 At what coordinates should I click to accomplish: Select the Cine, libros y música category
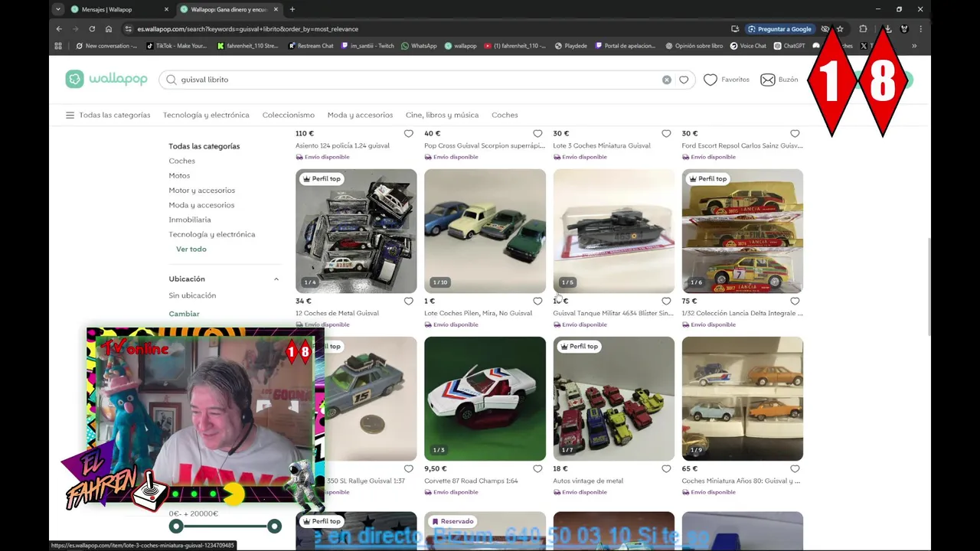[x=442, y=116]
